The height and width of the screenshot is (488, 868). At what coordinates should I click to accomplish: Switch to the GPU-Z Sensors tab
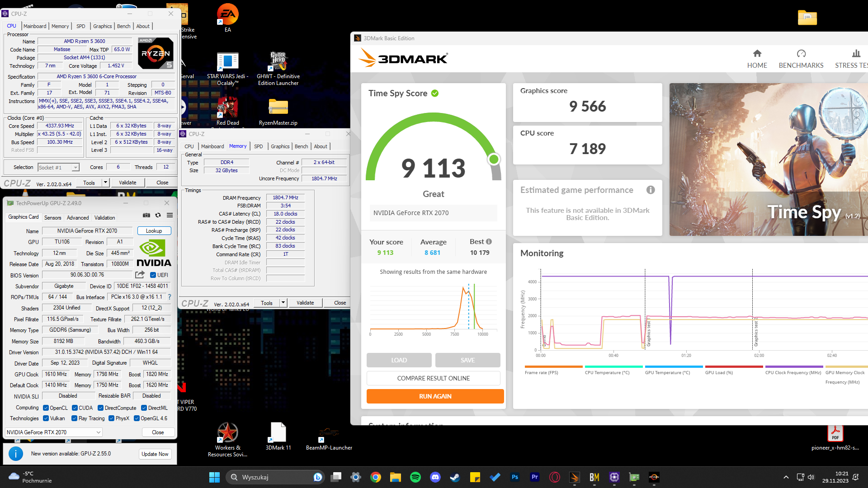pos(52,217)
